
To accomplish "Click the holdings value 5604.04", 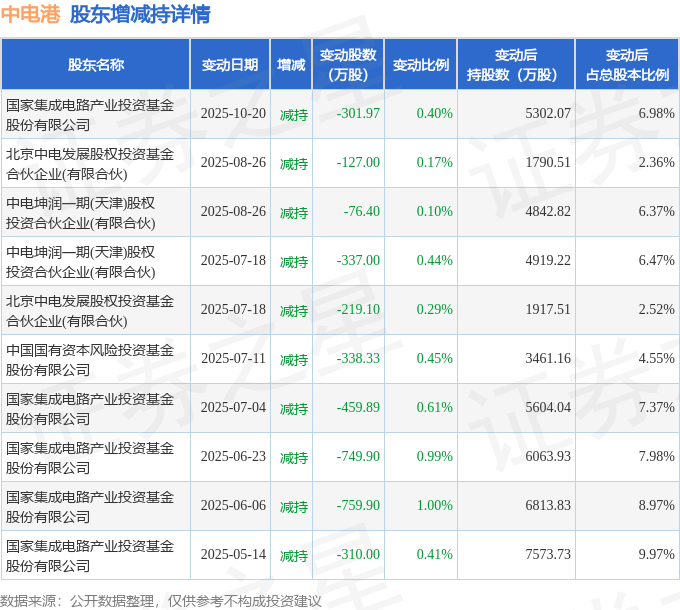I will coord(548,407).
